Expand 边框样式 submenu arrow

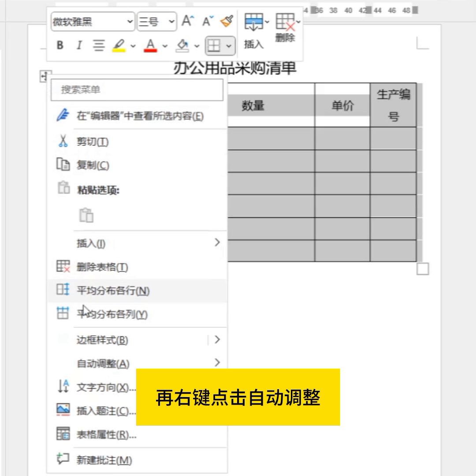pos(217,339)
